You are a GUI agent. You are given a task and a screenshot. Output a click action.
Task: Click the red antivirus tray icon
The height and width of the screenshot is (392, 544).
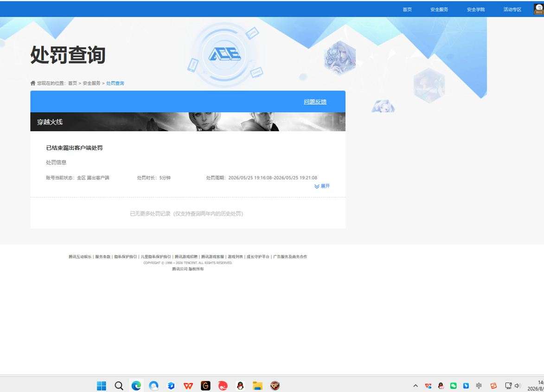pyautogui.click(x=428, y=386)
